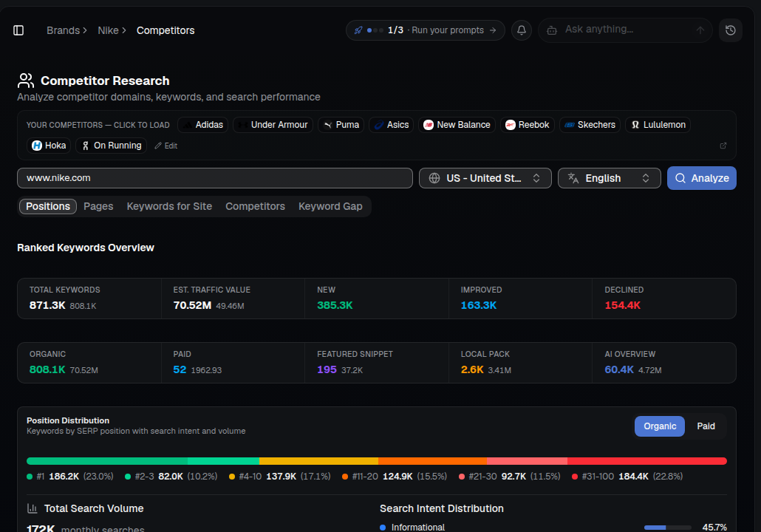Focus the Ask anything input
761x532 pixels.
[x=626, y=30]
